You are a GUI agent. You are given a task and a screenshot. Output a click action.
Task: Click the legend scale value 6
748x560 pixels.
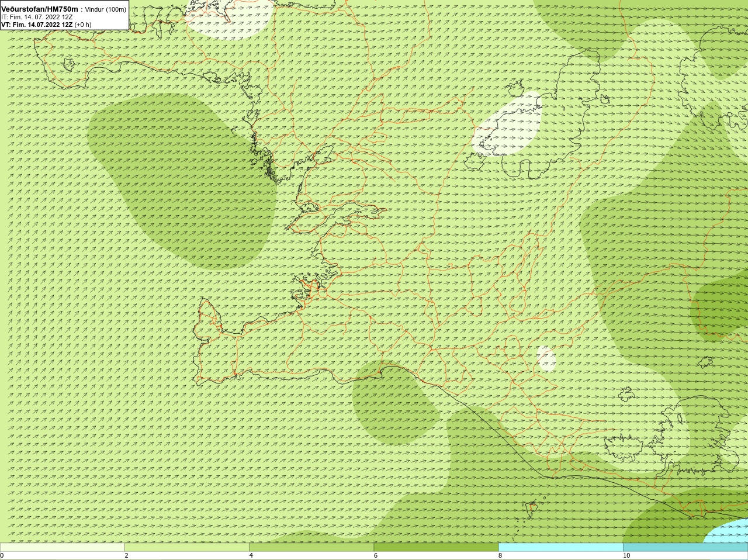376,556
